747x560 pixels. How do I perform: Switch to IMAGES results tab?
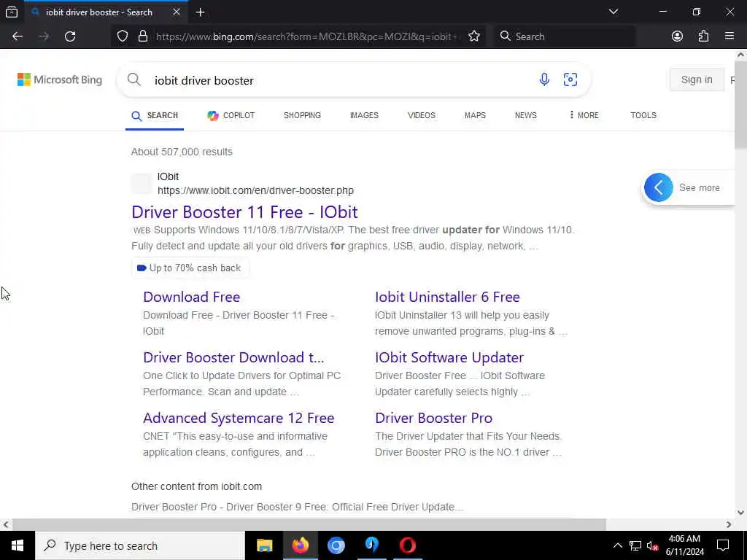[x=364, y=116]
